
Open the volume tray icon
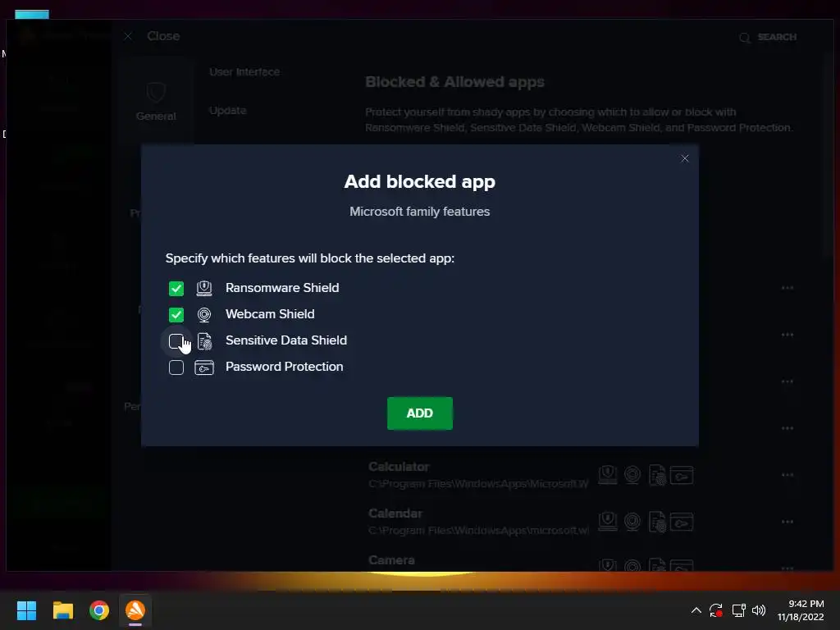pyautogui.click(x=759, y=610)
